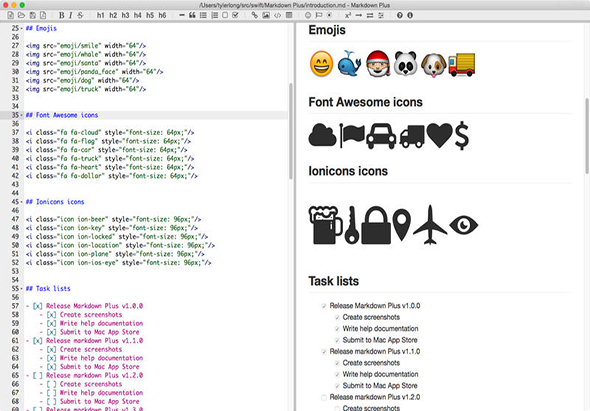Insert a flowchart with the arrow icon

pyautogui.click(x=359, y=15)
